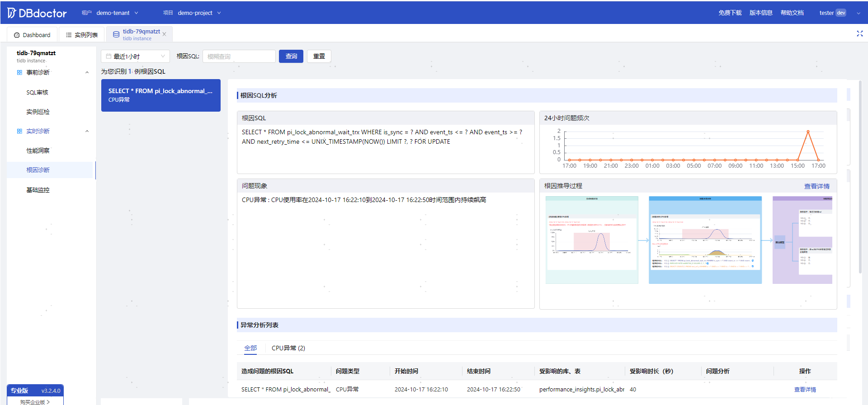868x405 pixels.
Task: Open 性能洞察 in the sidebar
Action: [x=38, y=151]
